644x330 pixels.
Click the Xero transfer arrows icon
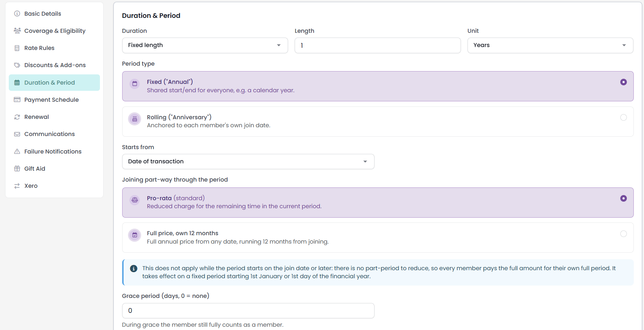pos(17,186)
